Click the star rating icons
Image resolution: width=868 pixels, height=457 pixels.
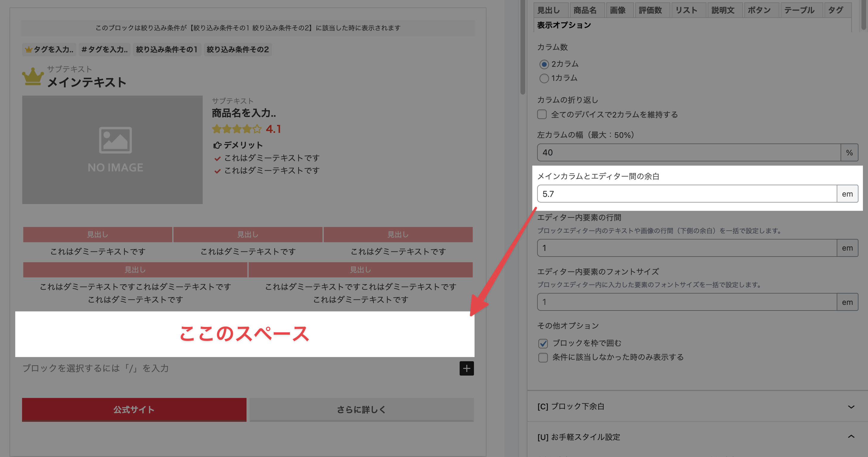(237, 129)
